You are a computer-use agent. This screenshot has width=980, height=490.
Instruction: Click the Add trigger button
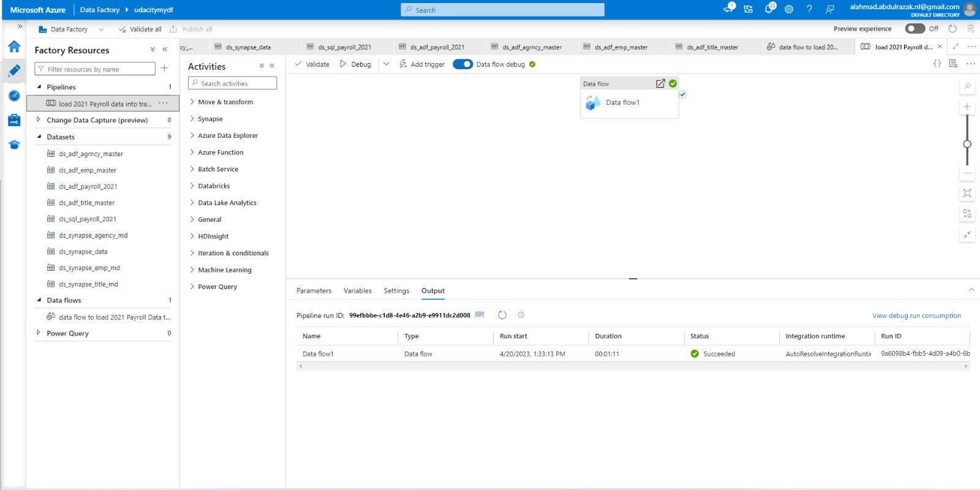pos(421,64)
